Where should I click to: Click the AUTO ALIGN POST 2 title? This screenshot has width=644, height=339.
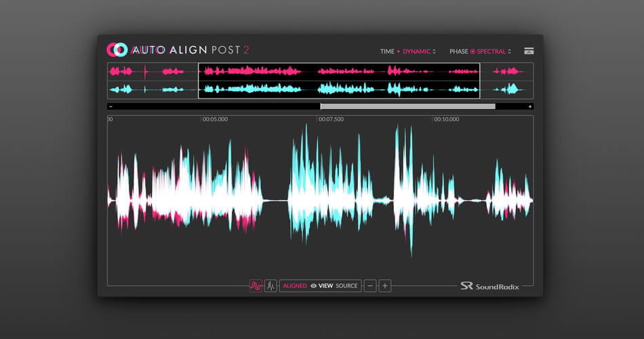coord(190,50)
